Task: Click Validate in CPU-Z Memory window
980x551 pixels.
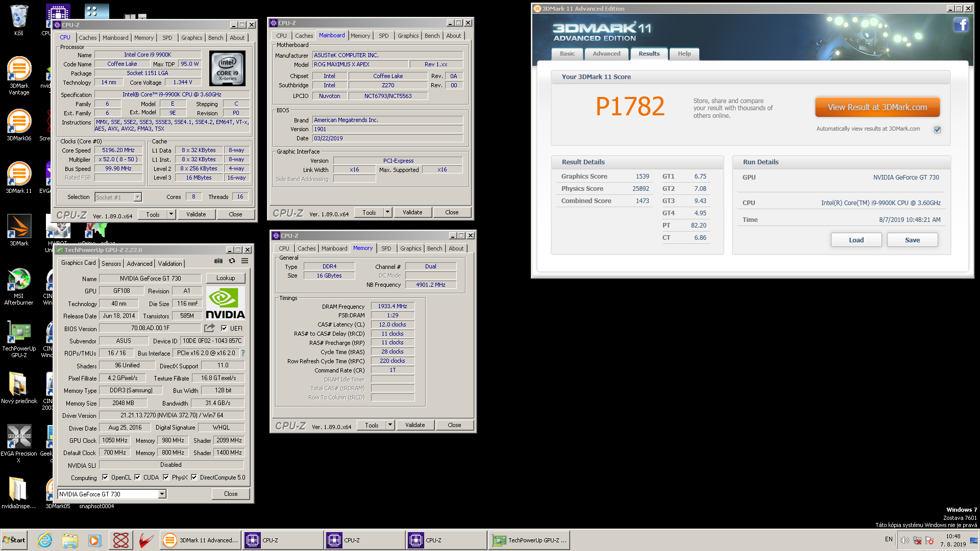Action: click(x=415, y=425)
